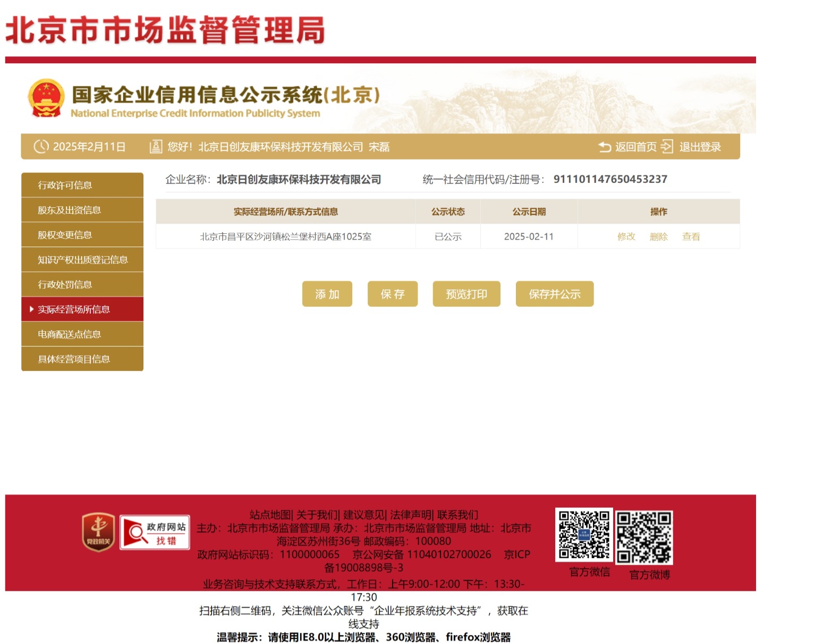This screenshot has height=643, width=840.
Task: Click the 官方微信 QR code
Action: pyautogui.click(x=584, y=535)
